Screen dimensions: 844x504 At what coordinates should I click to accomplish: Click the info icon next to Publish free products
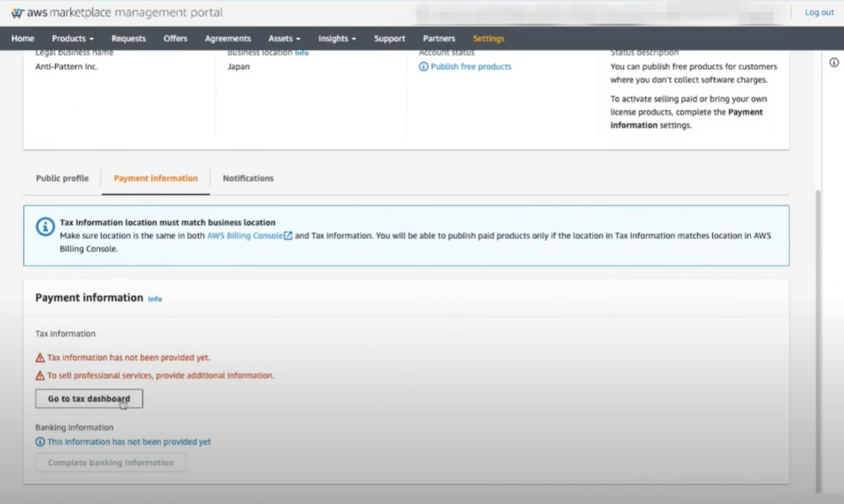423,67
